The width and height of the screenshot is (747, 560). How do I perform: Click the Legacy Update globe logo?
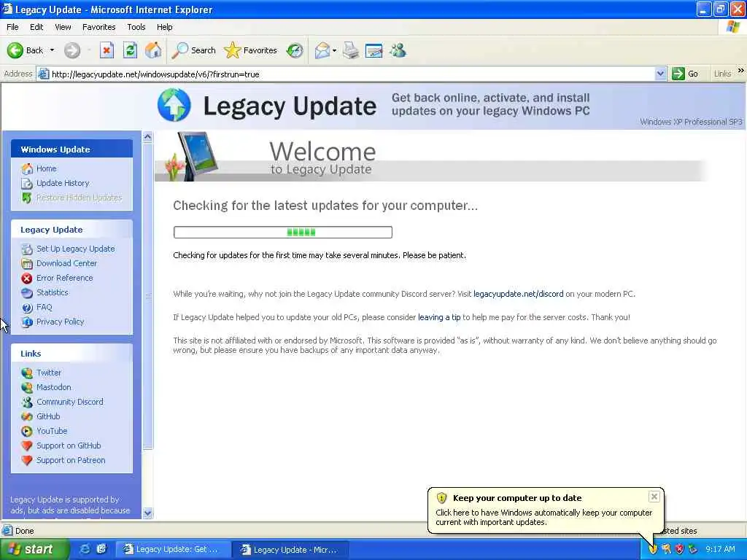click(x=174, y=105)
